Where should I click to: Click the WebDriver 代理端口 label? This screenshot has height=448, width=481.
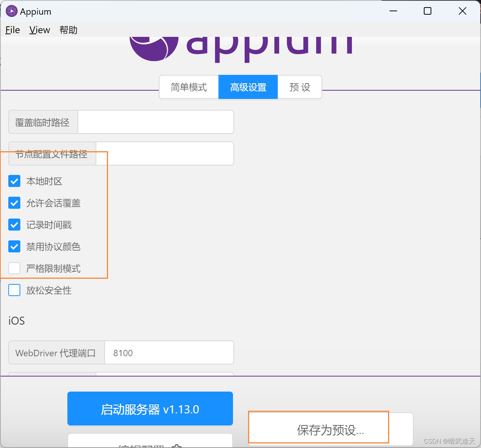56,353
